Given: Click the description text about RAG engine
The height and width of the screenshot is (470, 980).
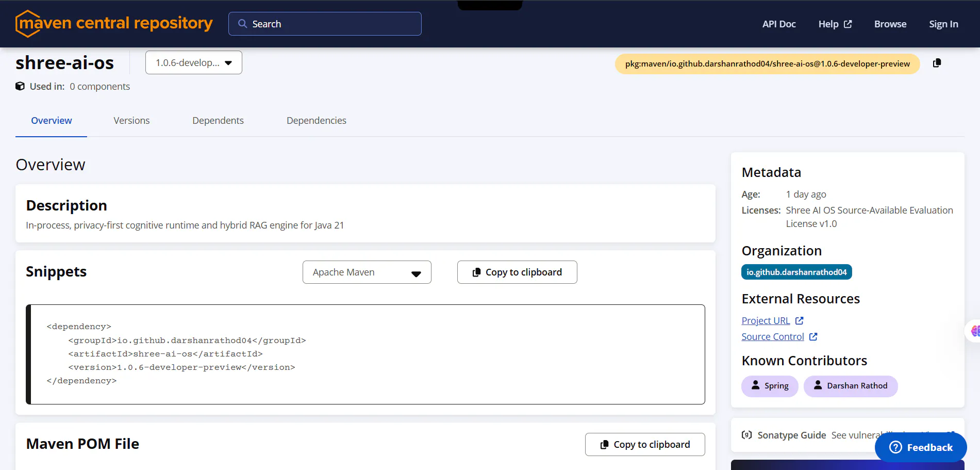Looking at the screenshot, I should pyautogui.click(x=185, y=225).
